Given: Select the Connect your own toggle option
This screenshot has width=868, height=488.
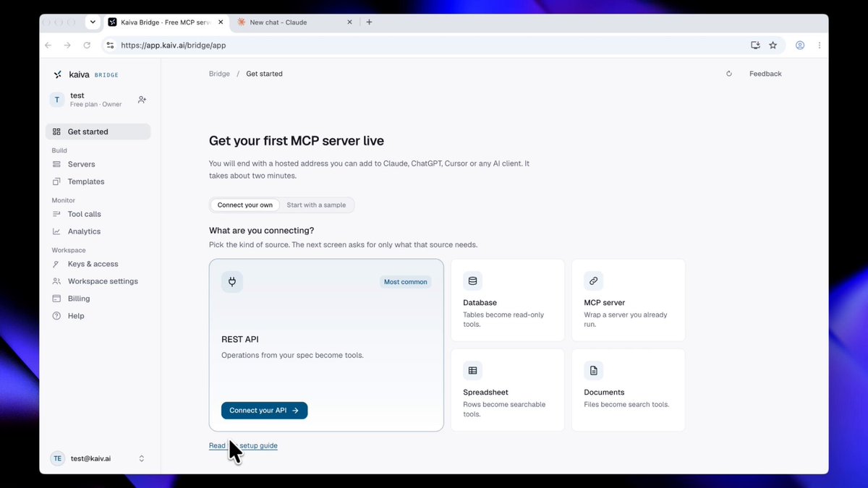Looking at the screenshot, I should click(x=245, y=205).
